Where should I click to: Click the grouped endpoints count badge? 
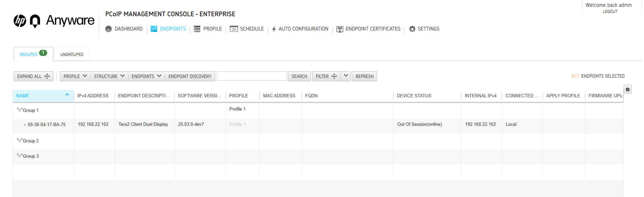(43, 53)
